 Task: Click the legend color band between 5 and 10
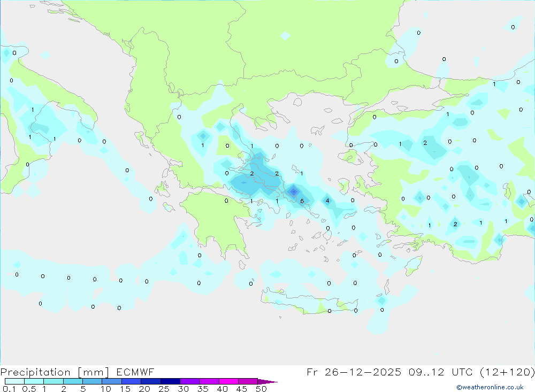[93, 381]
